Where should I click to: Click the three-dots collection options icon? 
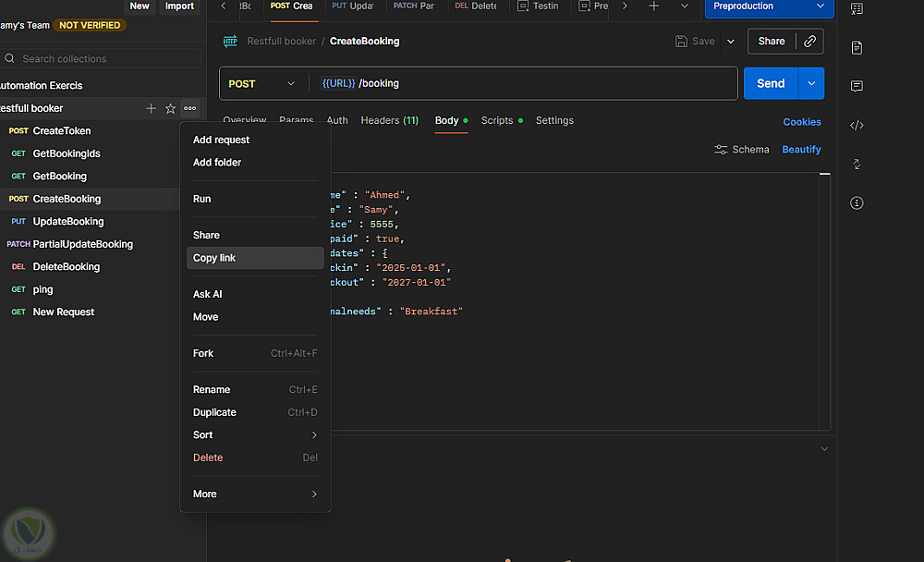coord(189,109)
